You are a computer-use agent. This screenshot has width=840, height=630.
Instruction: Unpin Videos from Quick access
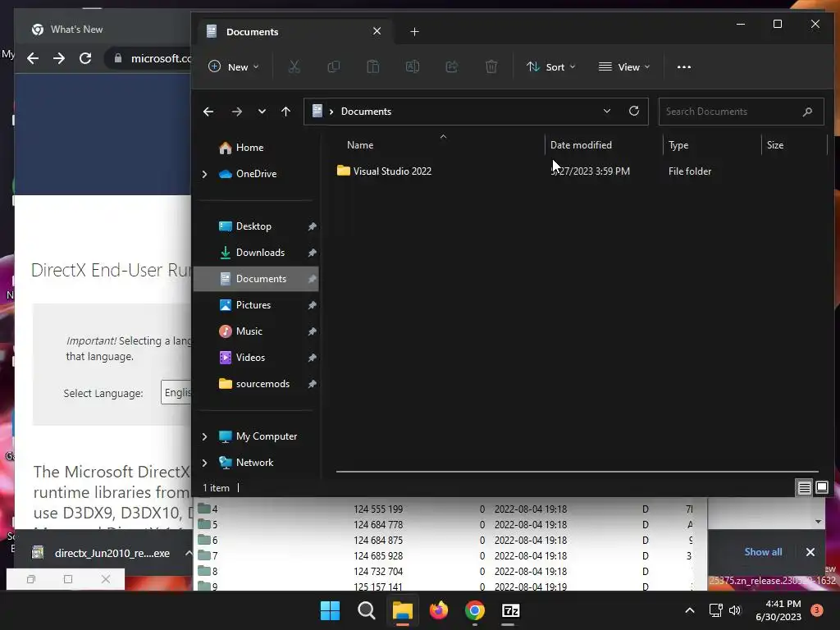pos(312,358)
